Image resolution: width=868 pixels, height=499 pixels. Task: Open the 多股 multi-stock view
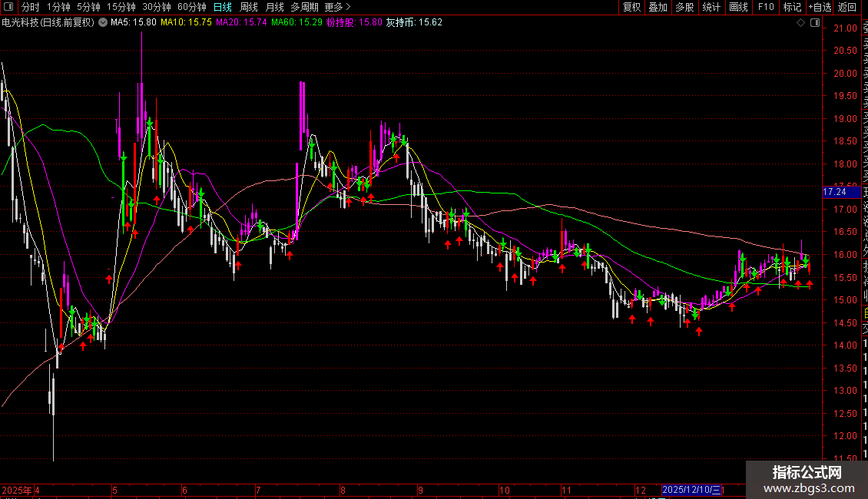pos(684,7)
